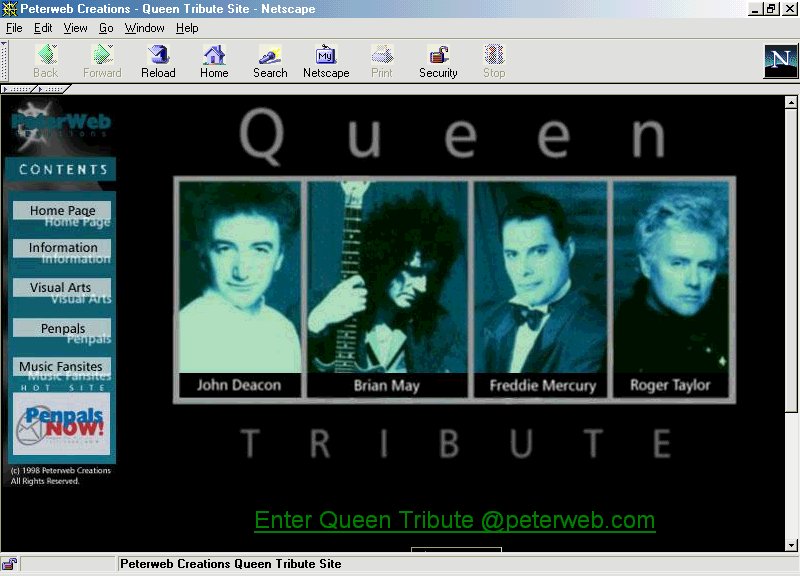Image resolution: width=800 pixels, height=576 pixels.
Task: Click status bar text Peterweb Creations Queen Tribute Site
Action: 231,564
